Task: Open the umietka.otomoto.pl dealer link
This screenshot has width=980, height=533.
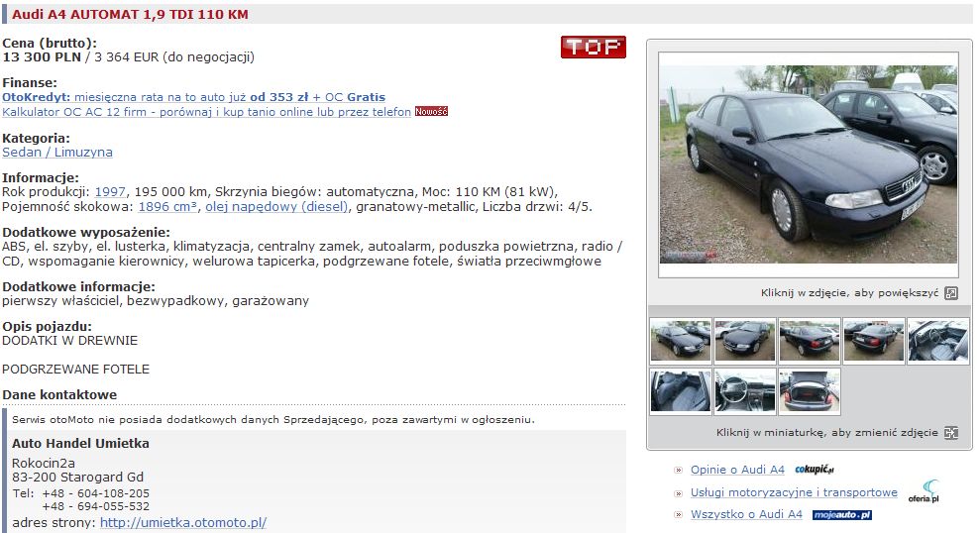Action: (x=183, y=522)
